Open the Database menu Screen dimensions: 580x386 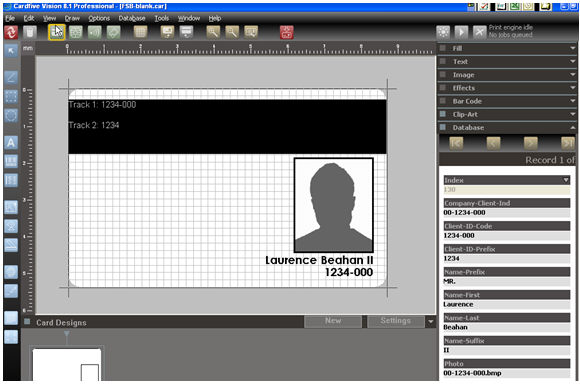click(132, 18)
